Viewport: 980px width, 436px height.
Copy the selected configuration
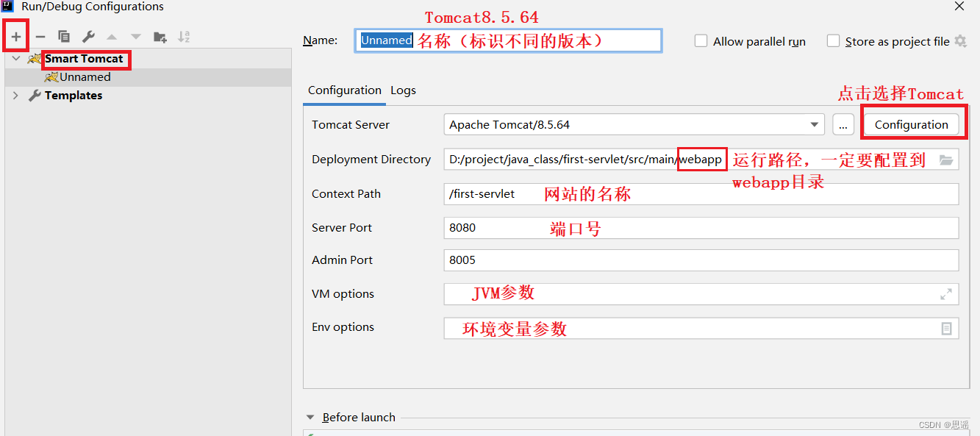(x=64, y=37)
